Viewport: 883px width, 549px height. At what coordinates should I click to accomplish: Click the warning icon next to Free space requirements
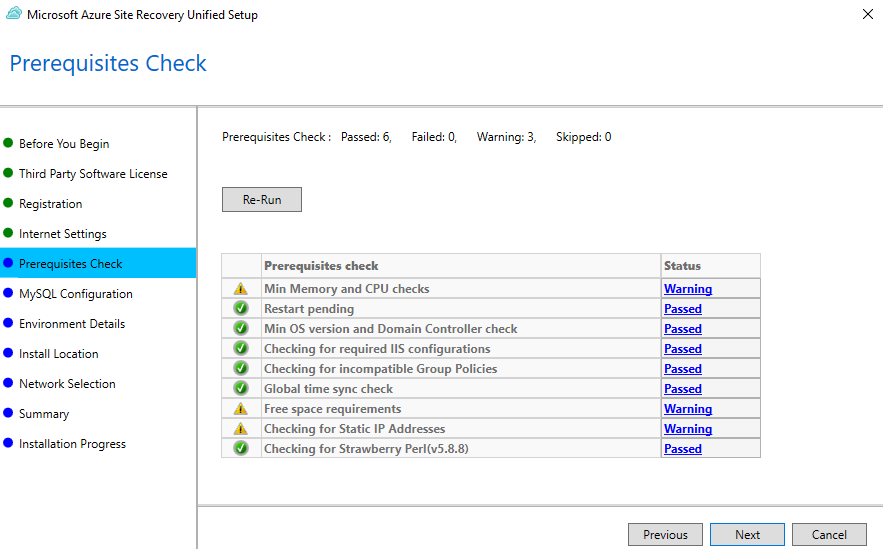coord(241,409)
